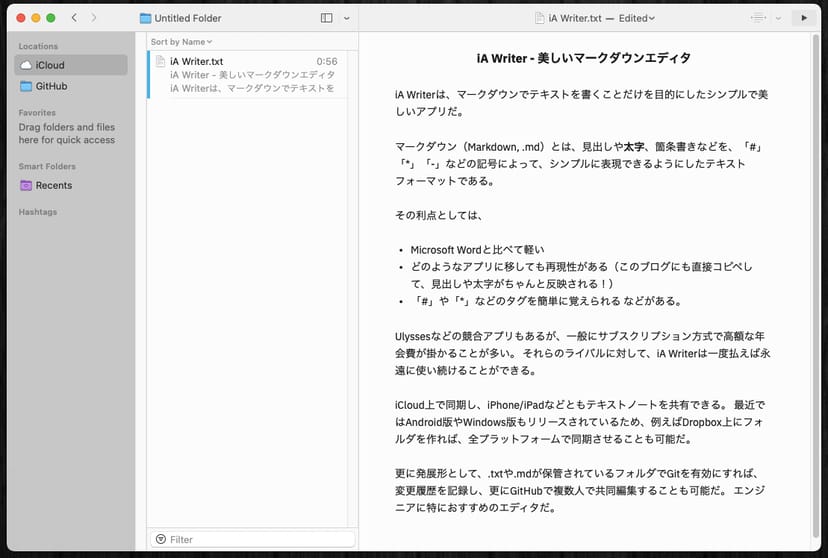Click the document heading iA Writer title
The image size is (828, 558).
tap(584, 59)
